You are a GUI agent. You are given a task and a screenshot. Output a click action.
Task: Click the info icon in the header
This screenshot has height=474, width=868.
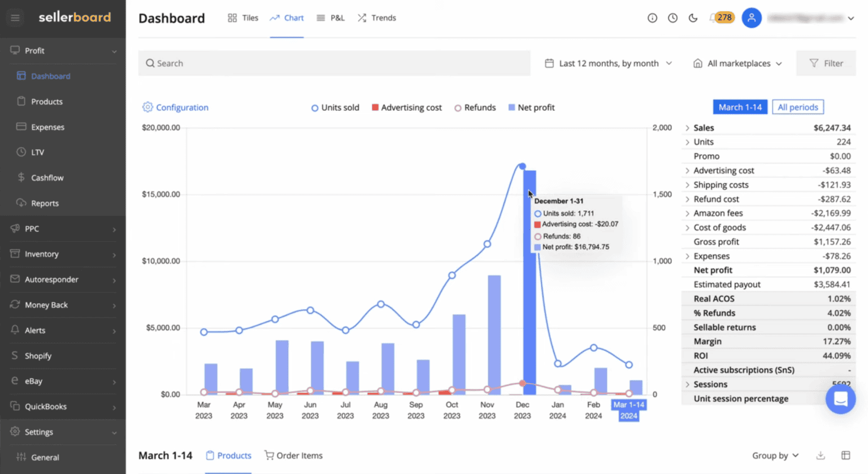click(652, 18)
